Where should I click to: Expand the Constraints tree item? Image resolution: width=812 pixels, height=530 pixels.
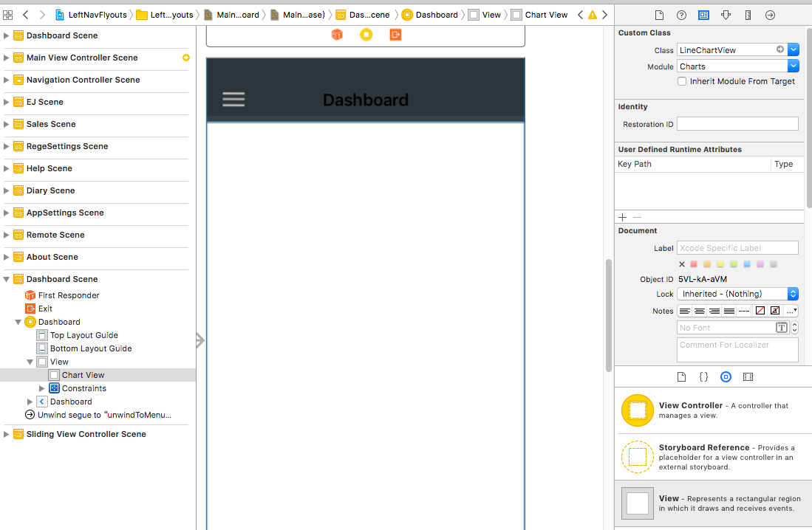coord(42,388)
